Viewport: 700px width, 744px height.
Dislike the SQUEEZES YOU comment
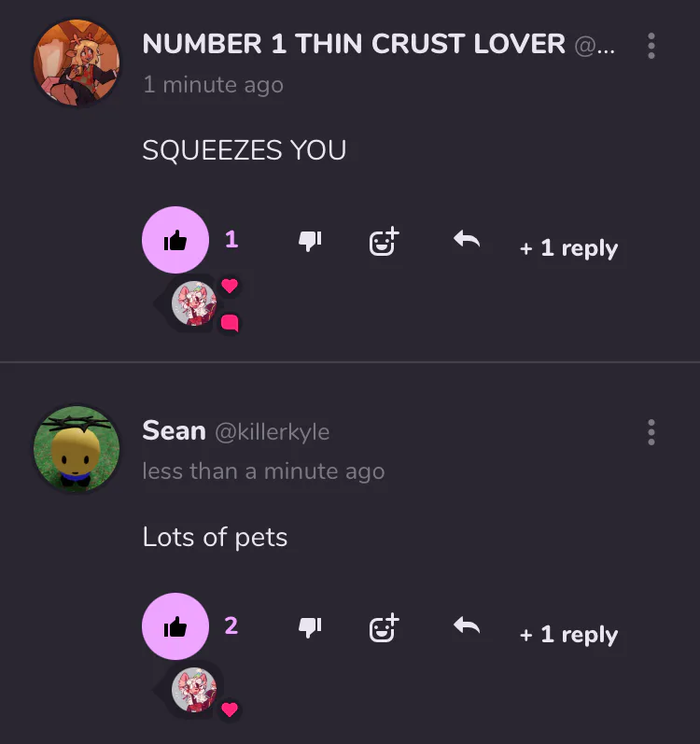pos(310,241)
